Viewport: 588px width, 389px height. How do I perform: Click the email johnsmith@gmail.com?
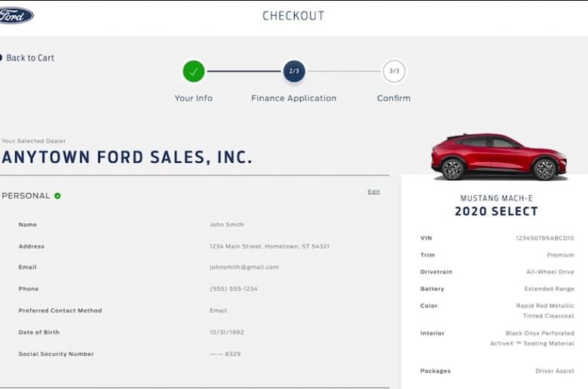point(243,267)
